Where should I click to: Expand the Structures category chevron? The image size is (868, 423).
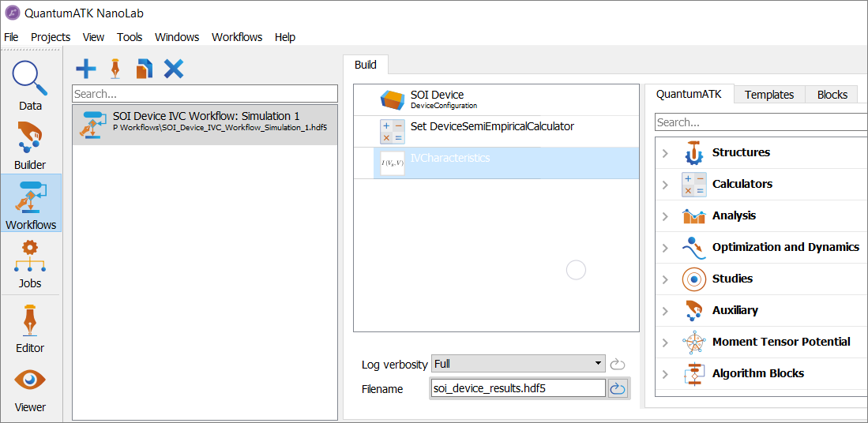[x=665, y=153]
